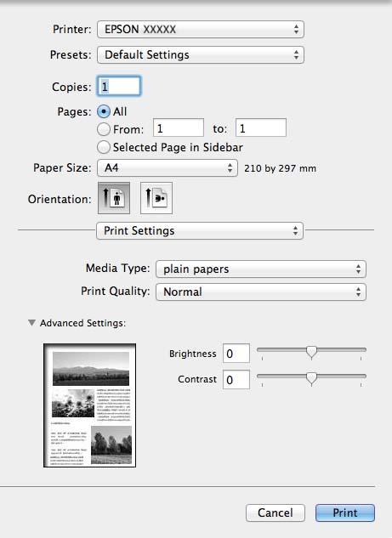Click the Contrast slider handle
The width and height of the screenshot is (392, 538).
click(x=311, y=379)
